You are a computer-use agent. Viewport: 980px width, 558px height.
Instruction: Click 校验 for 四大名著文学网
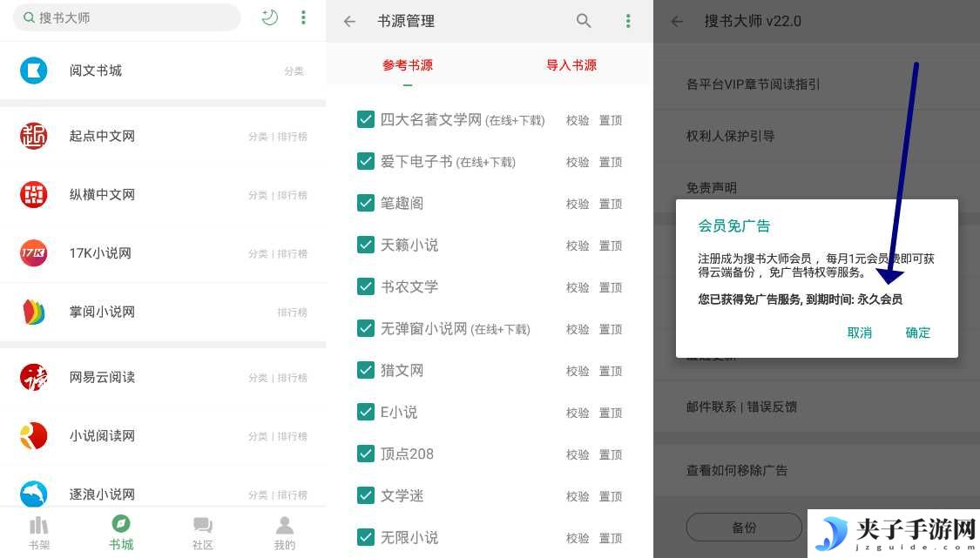point(578,120)
